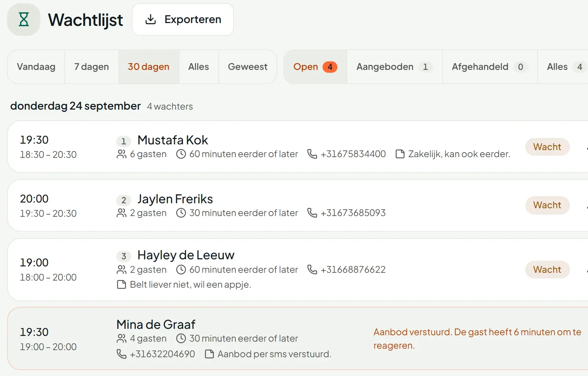The width and height of the screenshot is (588, 376).
Task: Open the Geweest tab
Action: click(248, 67)
